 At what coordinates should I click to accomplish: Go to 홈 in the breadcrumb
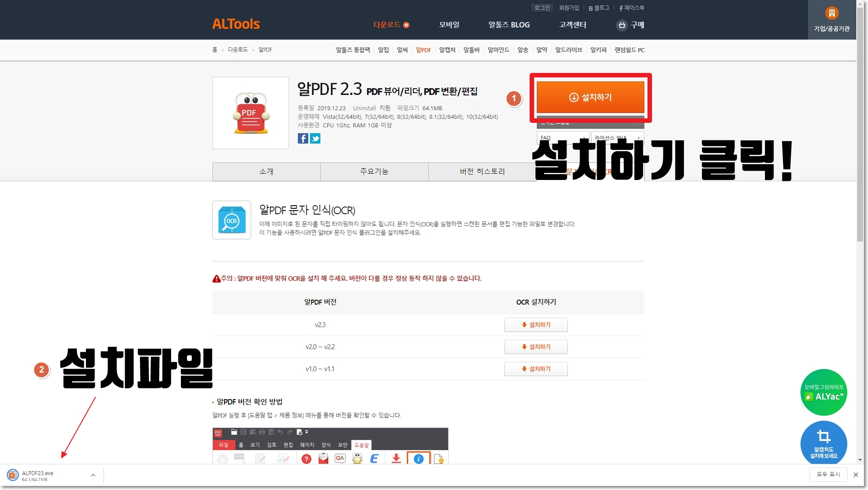point(215,49)
